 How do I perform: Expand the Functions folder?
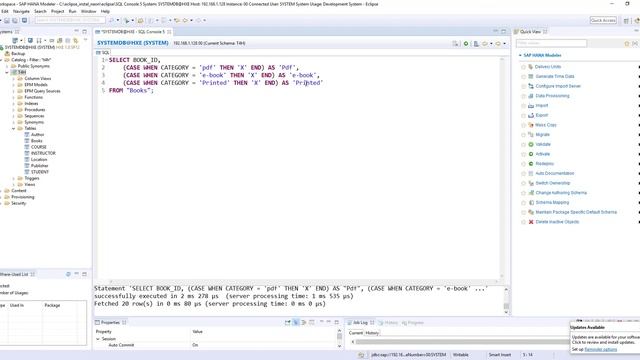coord(13,97)
